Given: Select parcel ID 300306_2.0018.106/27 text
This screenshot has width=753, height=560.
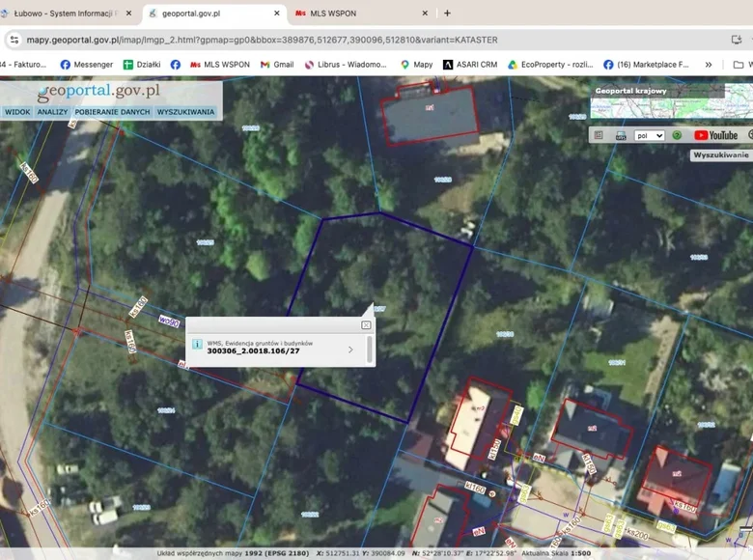Looking at the screenshot, I should [x=253, y=351].
